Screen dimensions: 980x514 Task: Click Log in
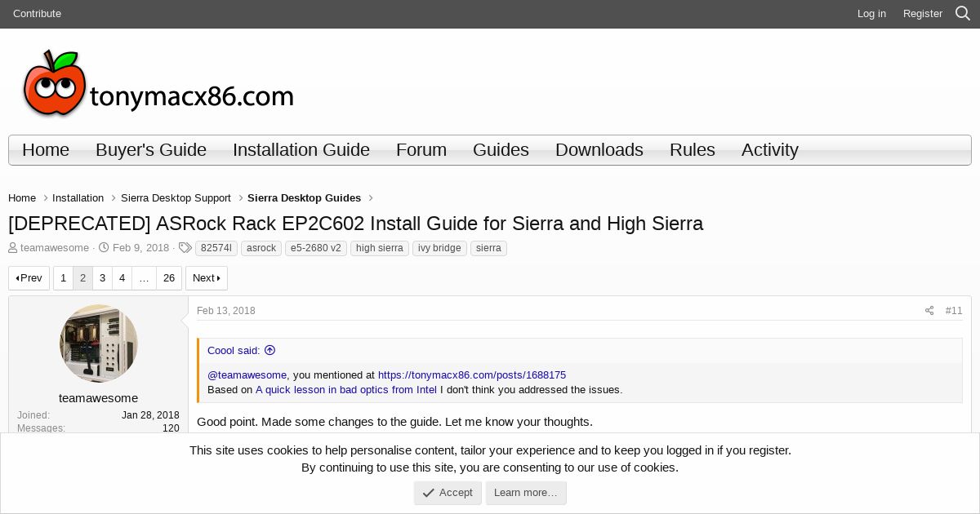click(871, 14)
